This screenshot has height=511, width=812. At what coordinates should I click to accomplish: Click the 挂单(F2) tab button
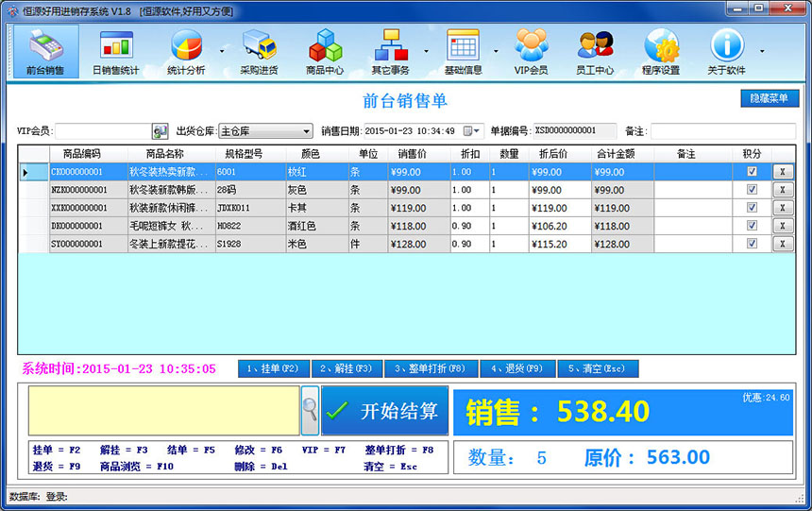(273, 368)
